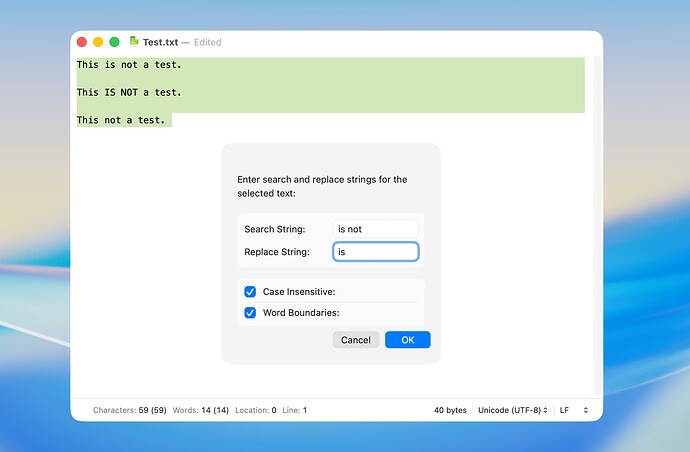Click the line 'This is not a test.'
Screen dimensions: 690x452
point(129,65)
